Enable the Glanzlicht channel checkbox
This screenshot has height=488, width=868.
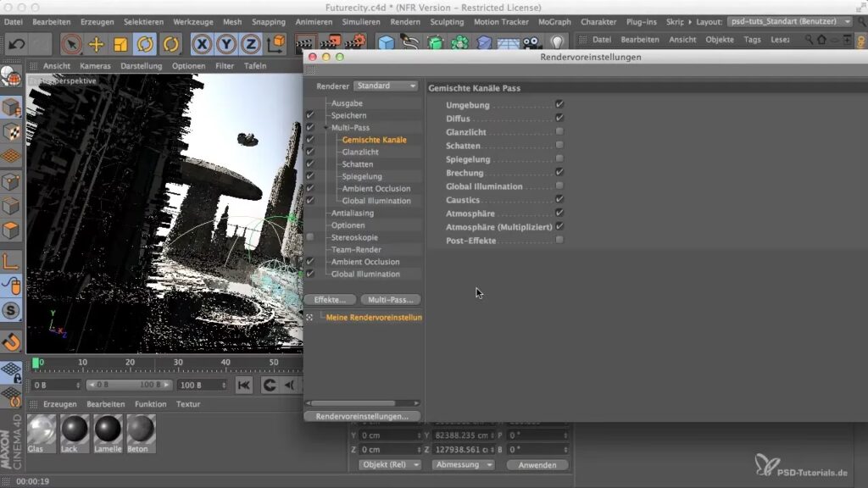[x=559, y=132]
